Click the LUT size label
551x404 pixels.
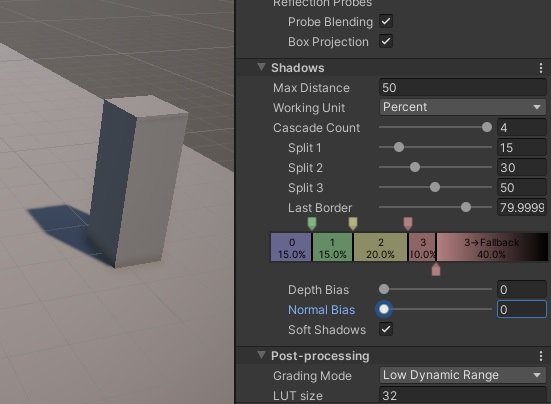(x=298, y=396)
